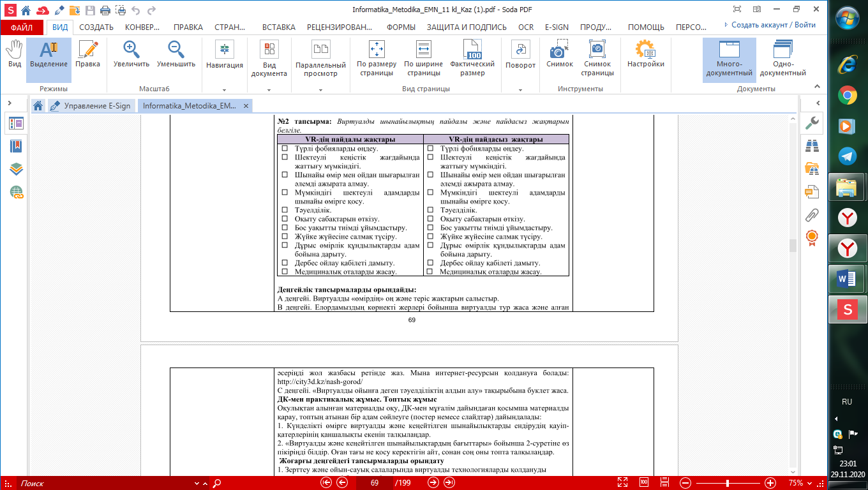
Task: Toggle full screen view in status bar
Action: 624,483
